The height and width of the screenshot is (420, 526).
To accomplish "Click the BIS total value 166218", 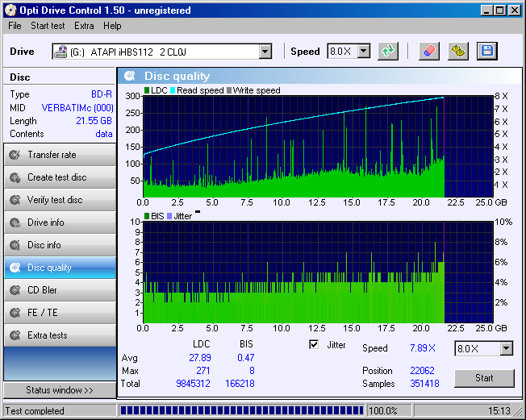I will pos(240,384).
